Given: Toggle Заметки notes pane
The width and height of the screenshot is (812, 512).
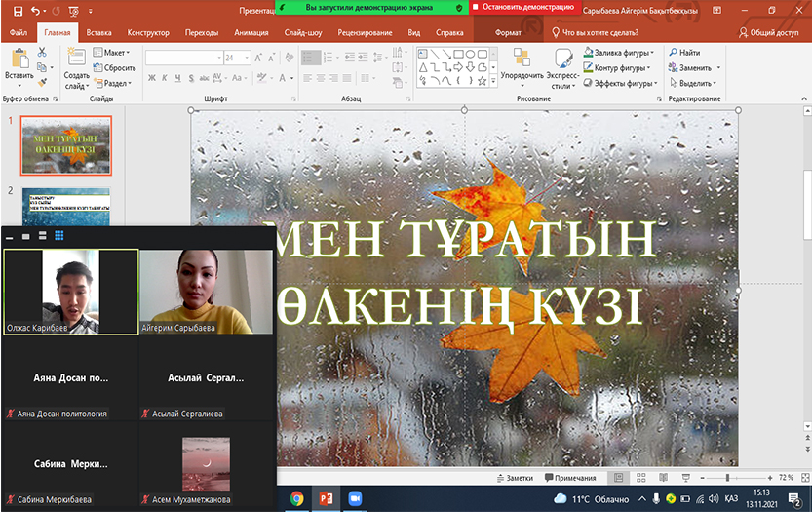Looking at the screenshot, I should pos(515,478).
